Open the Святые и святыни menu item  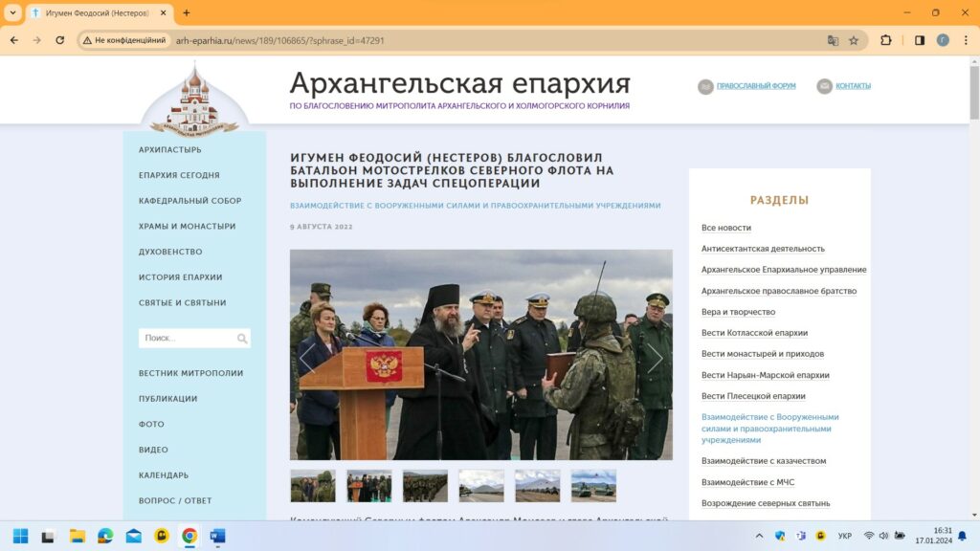183,303
